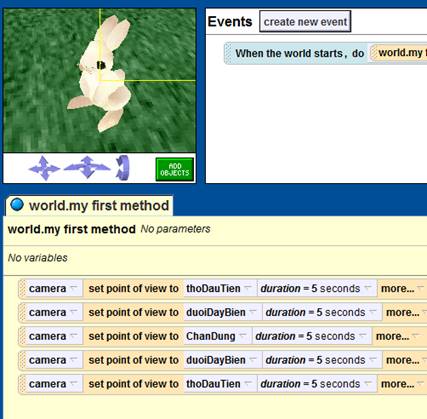Open duration dropdown in second statement
The width and height of the screenshot is (427, 419).
pyautogui.click(x=322, y=312)
